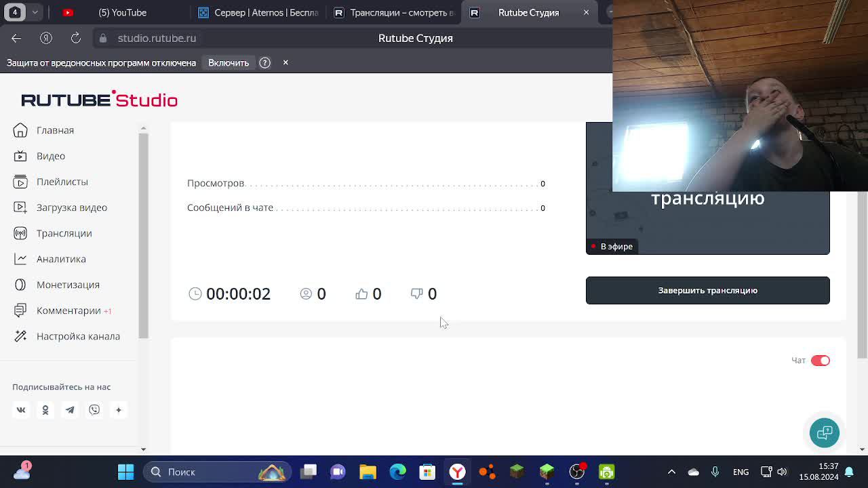This screenshot has width=868, height=488.
Task: Click the 00:00:02 stream timer
Action: pos(238,293)
